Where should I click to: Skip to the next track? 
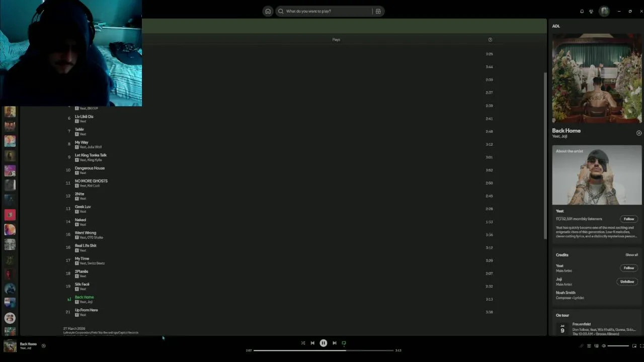[x=334, y=343]
